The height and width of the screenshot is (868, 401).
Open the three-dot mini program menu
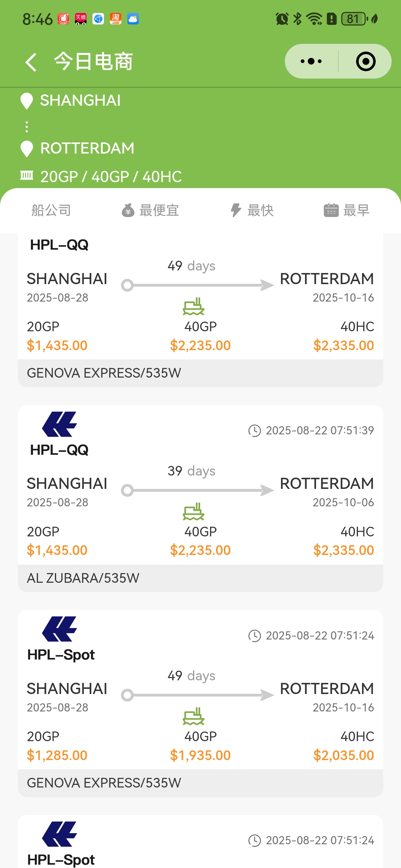[x=311, y=61]
